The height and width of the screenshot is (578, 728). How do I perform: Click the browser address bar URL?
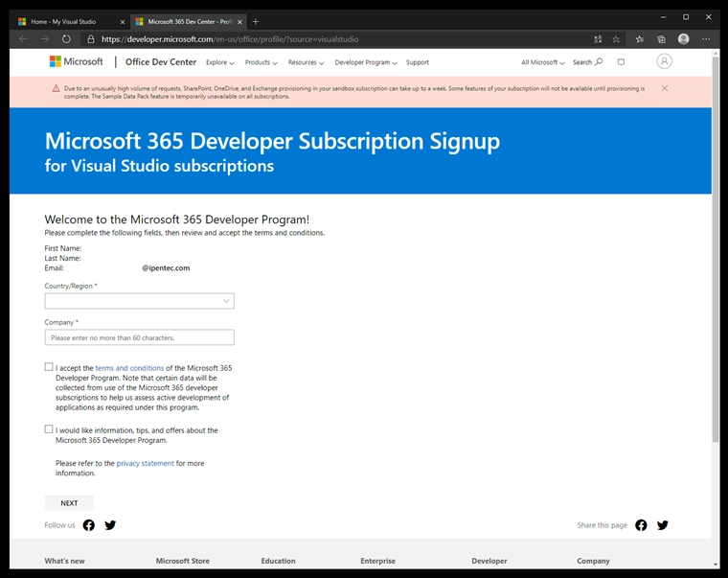[x=230, y=39]
